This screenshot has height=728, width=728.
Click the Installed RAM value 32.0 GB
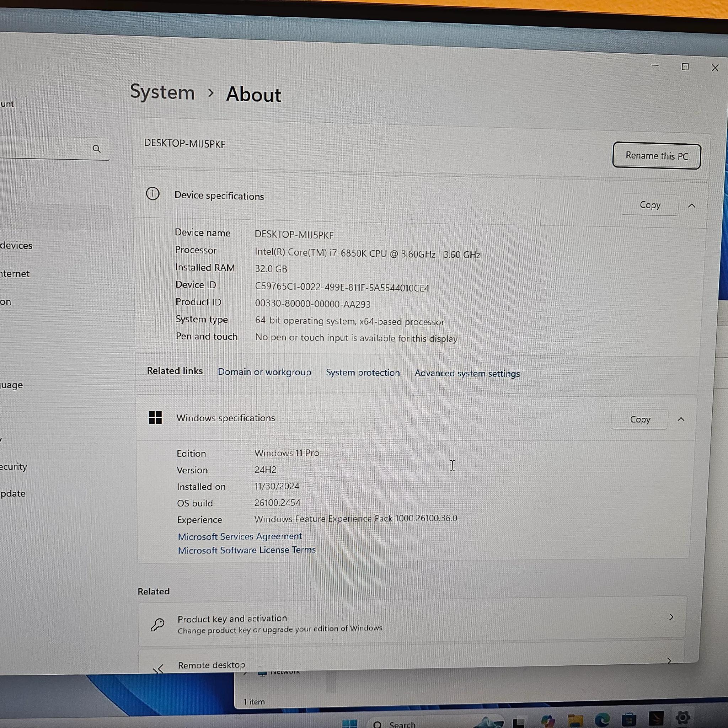click(271, 269)
